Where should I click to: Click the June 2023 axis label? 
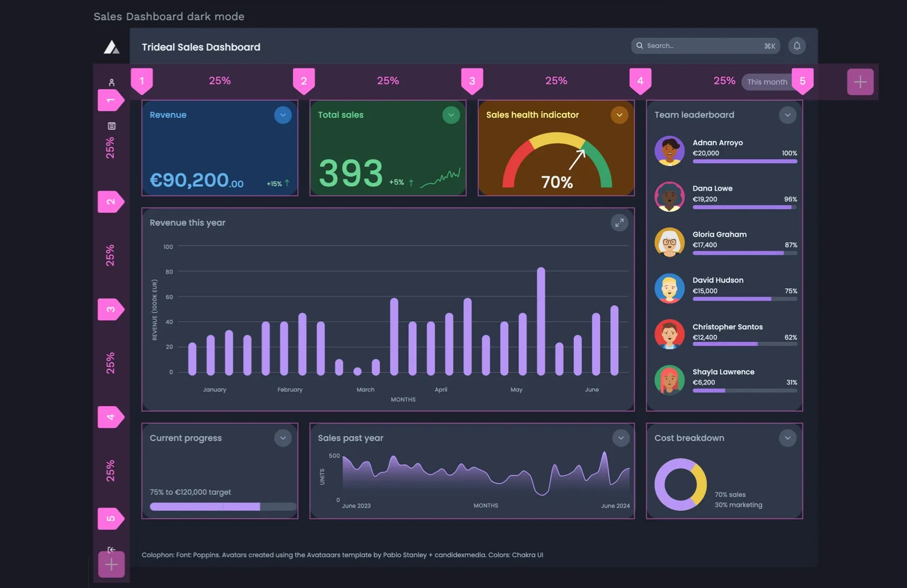[356, 506]
